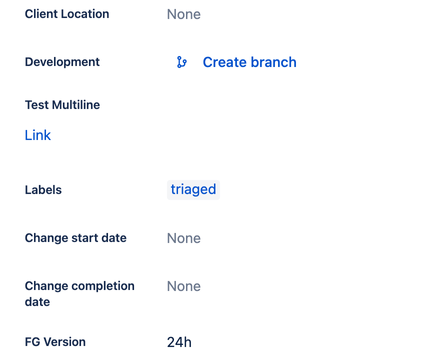This screenshot has height=363, width=428.
Task: Open the Create branch link
Action: click(250, 62)
